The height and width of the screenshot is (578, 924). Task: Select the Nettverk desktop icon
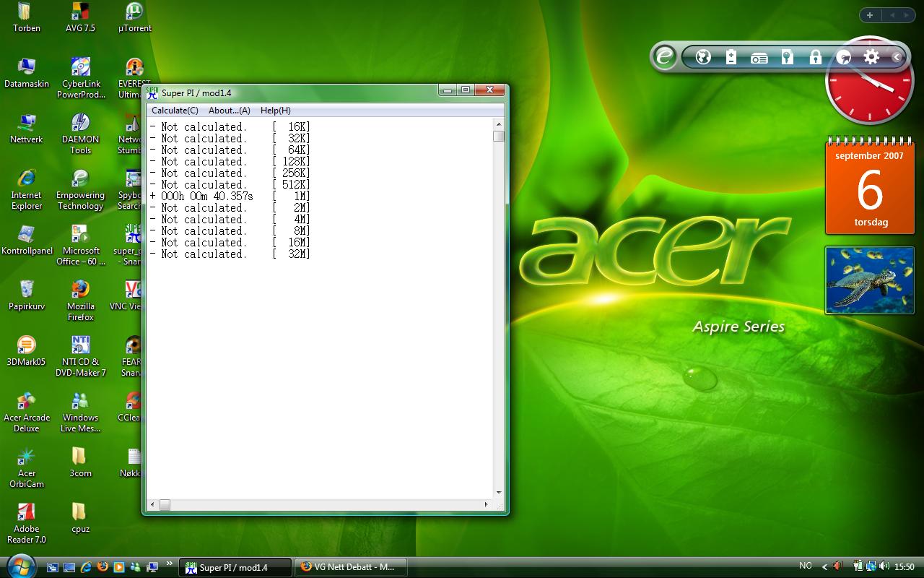(x=27, y=129)
